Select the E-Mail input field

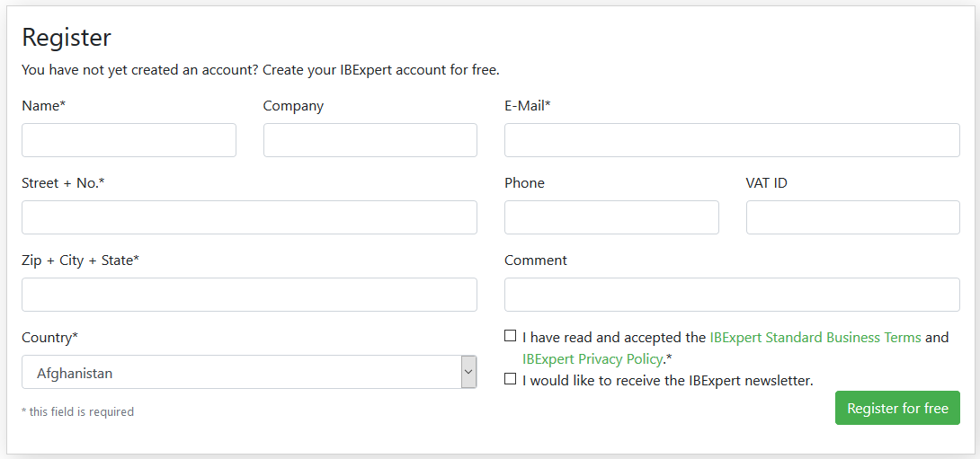coord(732,140)
